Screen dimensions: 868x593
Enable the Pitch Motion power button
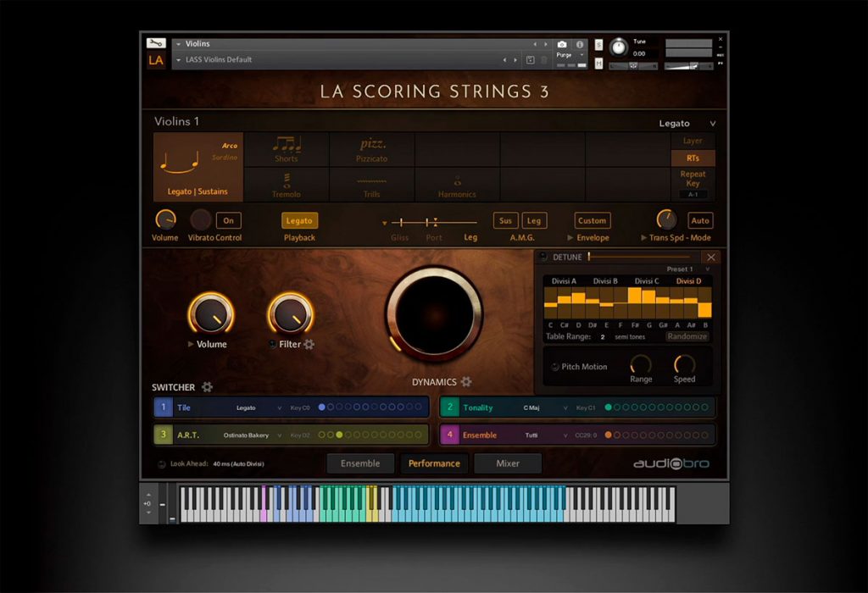pos(554,367)
